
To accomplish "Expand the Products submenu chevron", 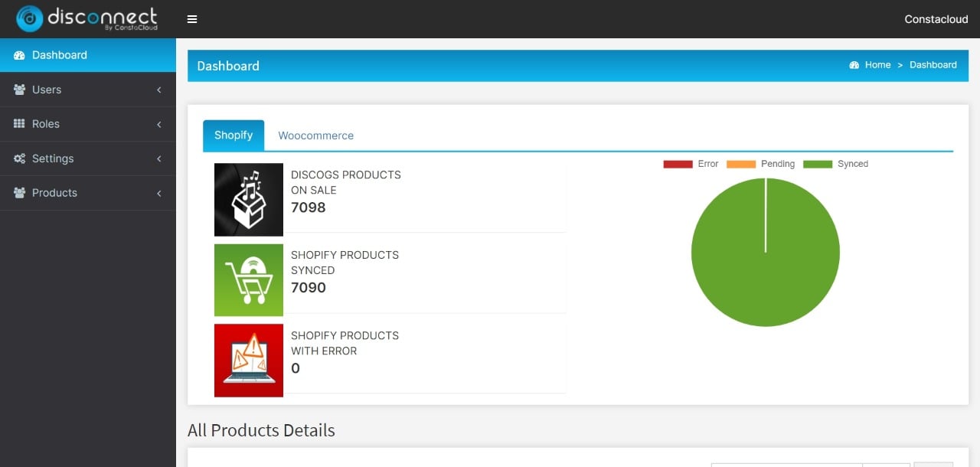I will pyautogui.click(x=159, y=193).
